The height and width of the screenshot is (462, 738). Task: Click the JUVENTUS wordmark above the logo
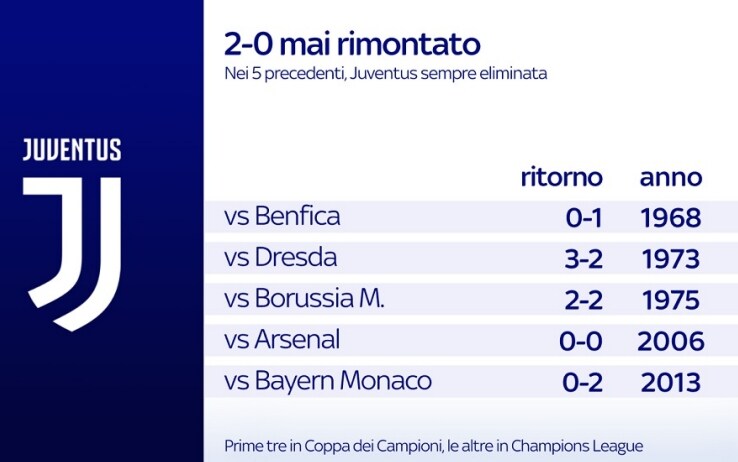(x=72, y=150)
